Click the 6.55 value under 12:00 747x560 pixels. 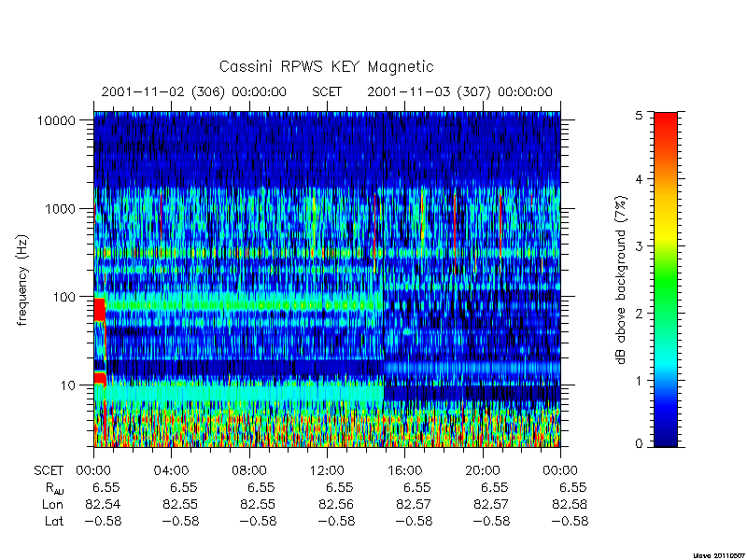pos(340,487)
